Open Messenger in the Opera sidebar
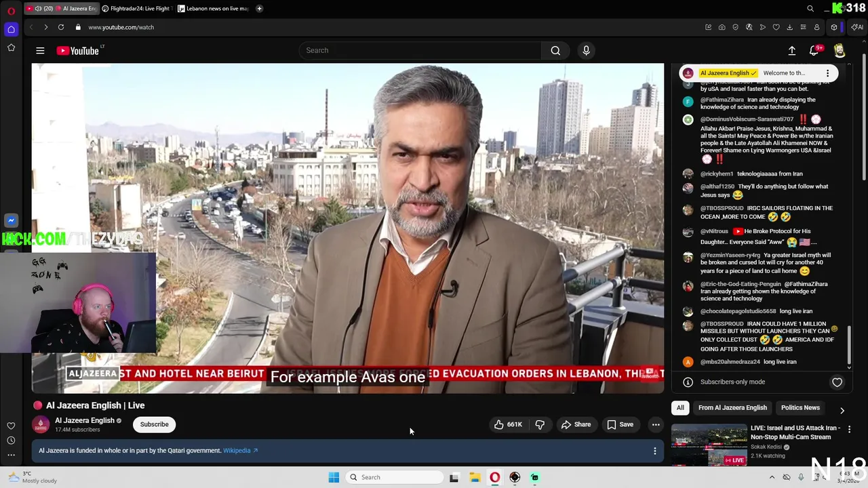Screen dimensions: 868x488 (11, 220)
